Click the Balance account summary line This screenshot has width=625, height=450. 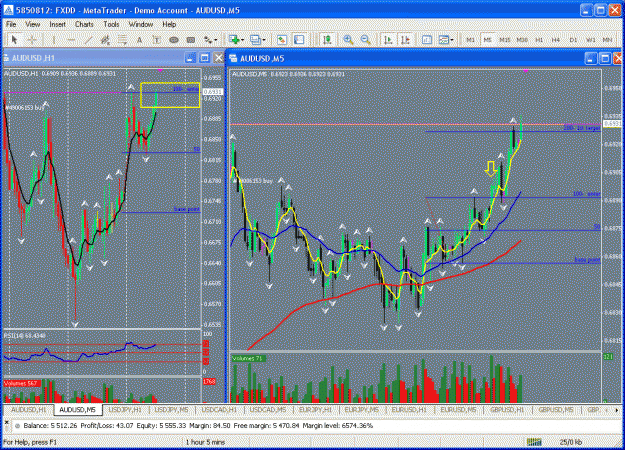(x=198, y=426)
